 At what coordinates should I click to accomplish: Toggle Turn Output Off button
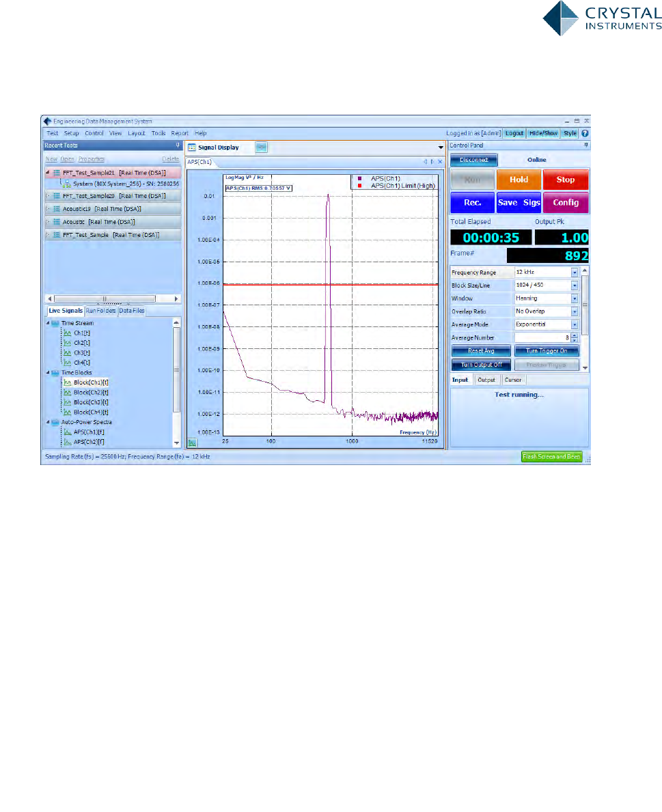[x=481, y=365]
